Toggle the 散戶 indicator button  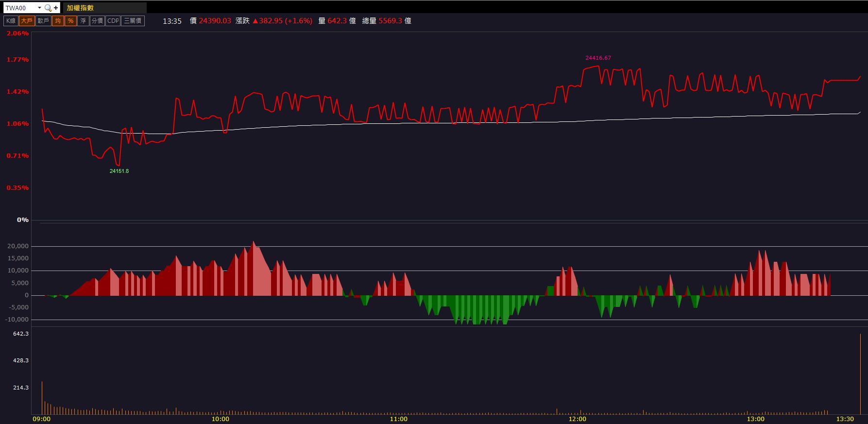(43, 21)
